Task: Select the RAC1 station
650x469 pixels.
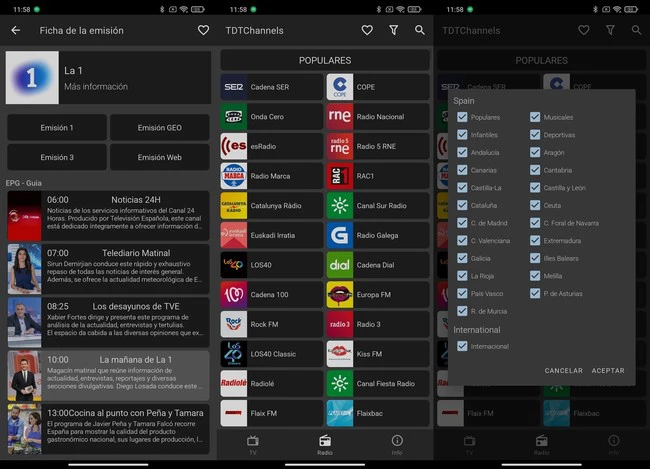Action: coord(378,176)
